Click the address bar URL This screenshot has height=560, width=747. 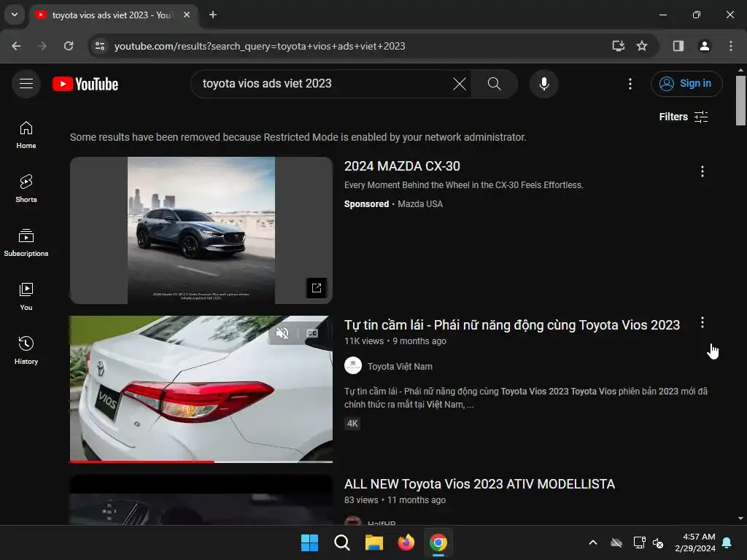coord(260,46)
